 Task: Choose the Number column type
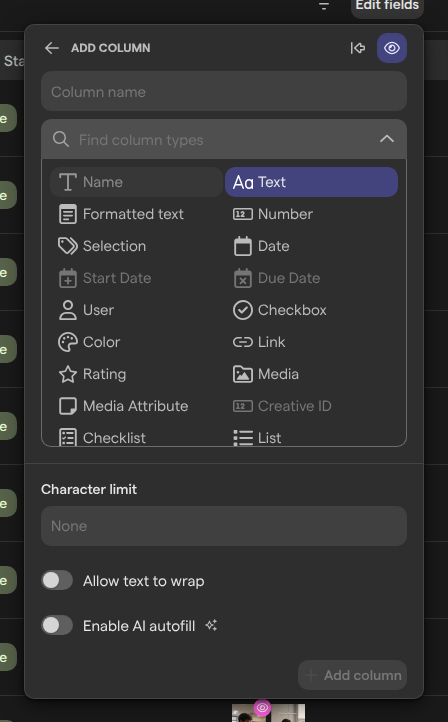click(x=311, y=214)
